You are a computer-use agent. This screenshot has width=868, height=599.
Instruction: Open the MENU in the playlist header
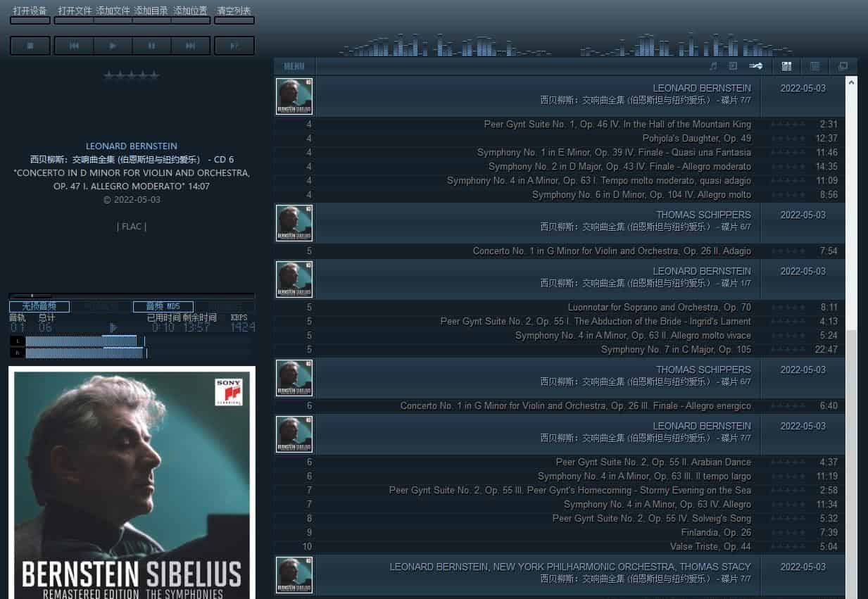294,66
